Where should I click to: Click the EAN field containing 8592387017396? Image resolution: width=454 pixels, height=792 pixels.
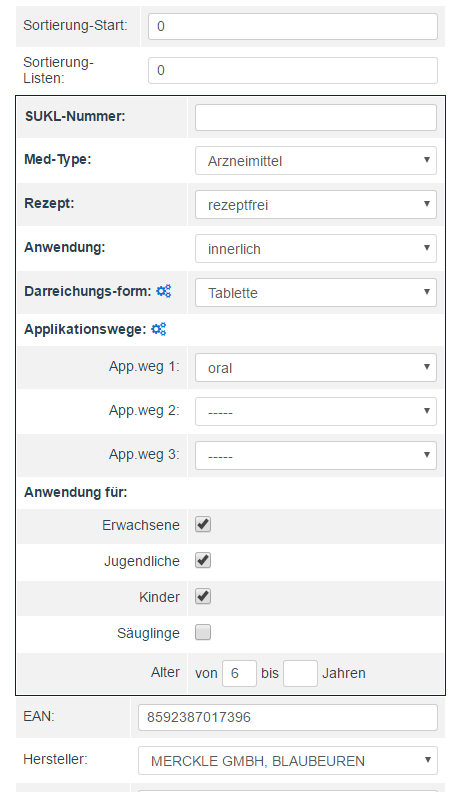point(288,717)
